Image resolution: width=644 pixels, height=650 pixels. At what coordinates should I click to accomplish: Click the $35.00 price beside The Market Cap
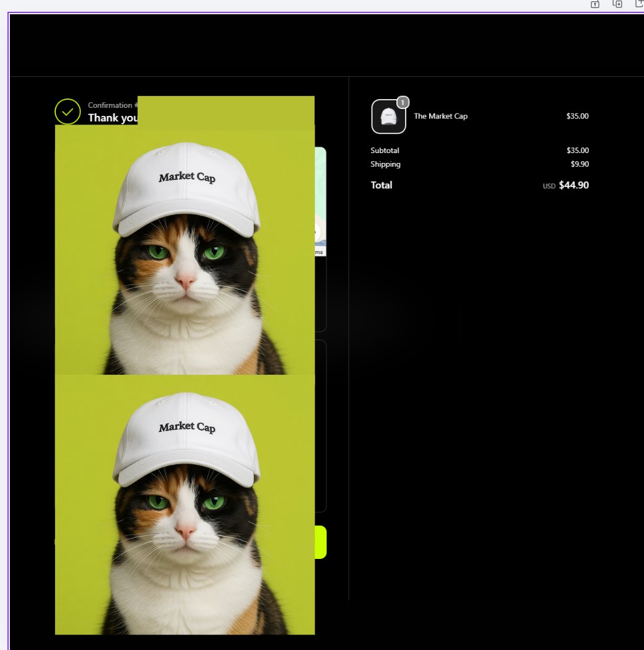point(577,116)
